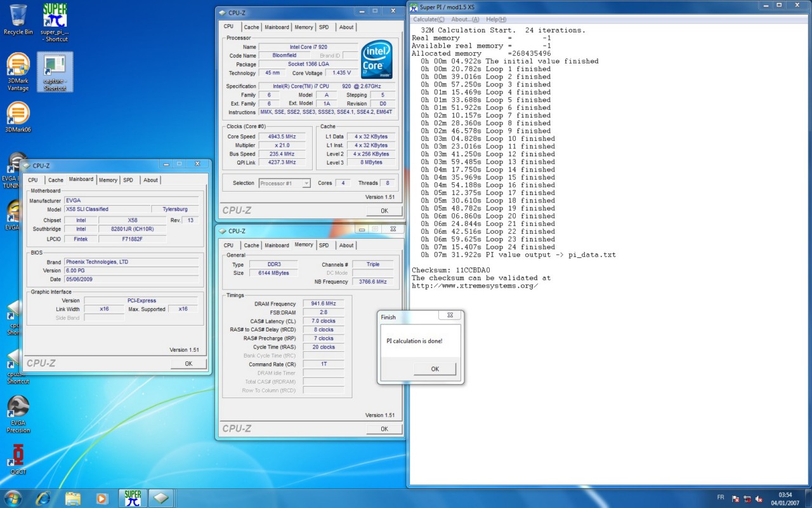The image size is (812, 508).
Task: Open Windows Explorer folder icon in taskbar
Action: tap(73, 498)
